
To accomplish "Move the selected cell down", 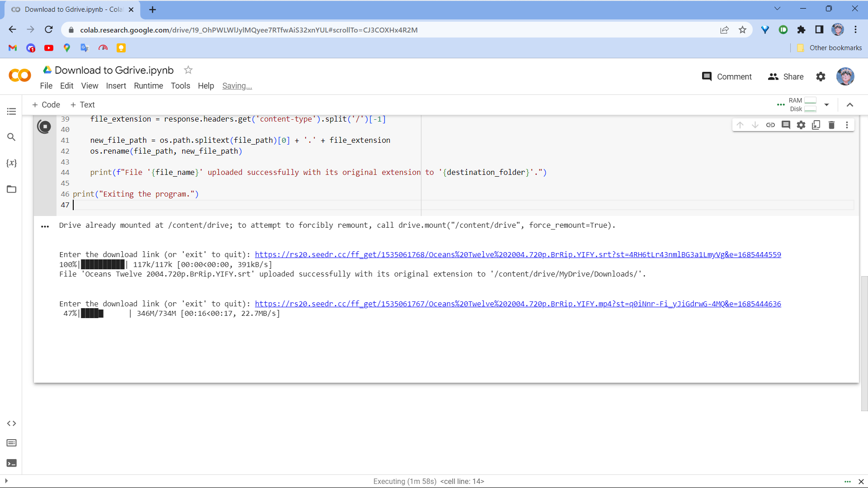I will click(755, 125).
